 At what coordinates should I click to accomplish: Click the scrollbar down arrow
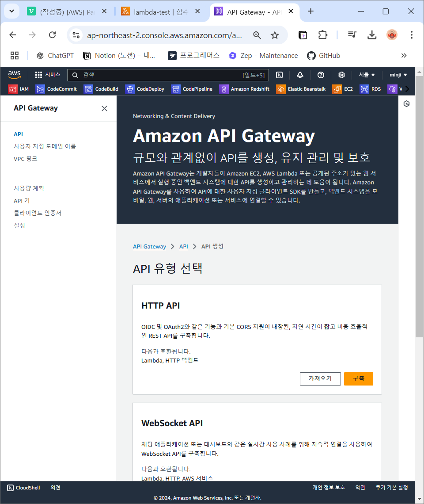click(419, 499)
